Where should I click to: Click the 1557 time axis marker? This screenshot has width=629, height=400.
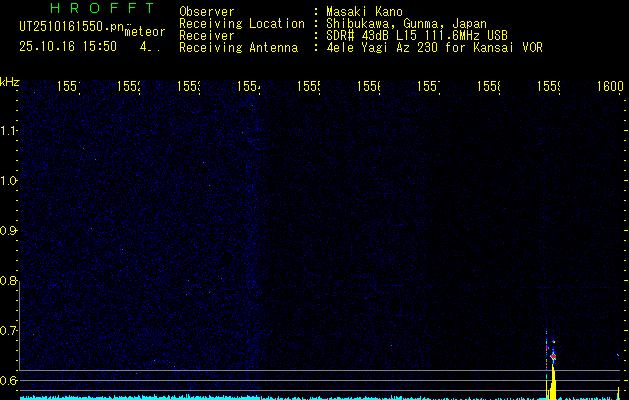click(428, 86)
